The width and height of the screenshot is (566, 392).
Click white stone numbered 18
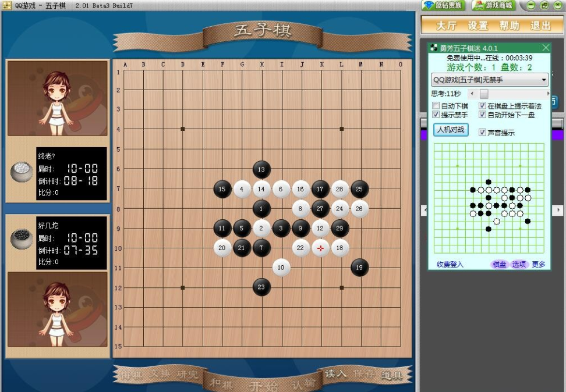(x=339, y=248)
